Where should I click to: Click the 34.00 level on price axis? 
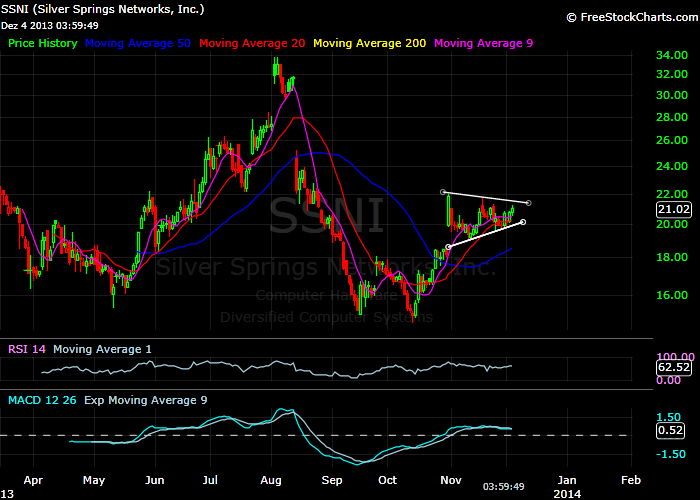(669, 56)
